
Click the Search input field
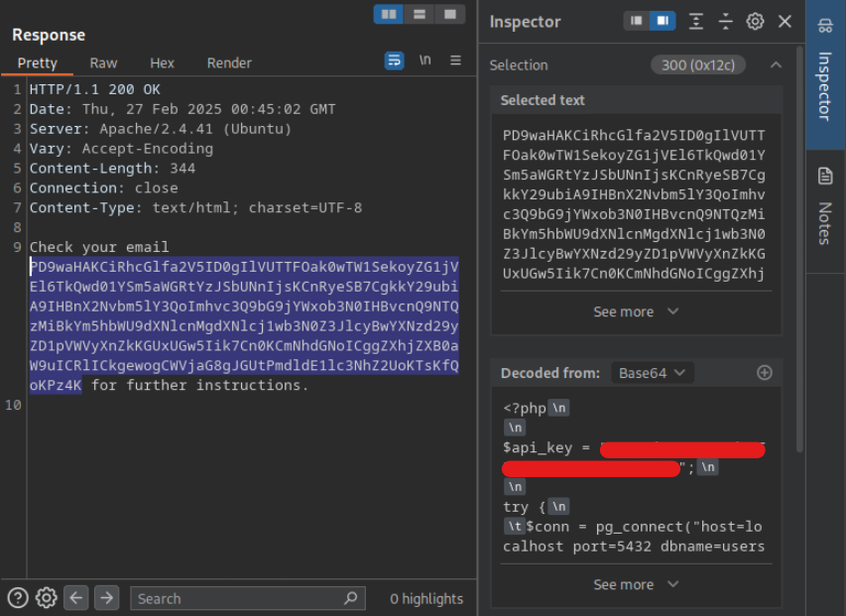pos(238,598)
